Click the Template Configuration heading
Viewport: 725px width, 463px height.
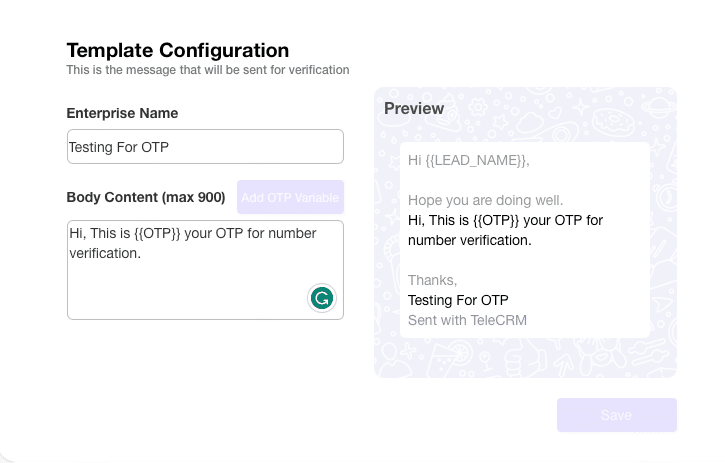pos(177,50)
